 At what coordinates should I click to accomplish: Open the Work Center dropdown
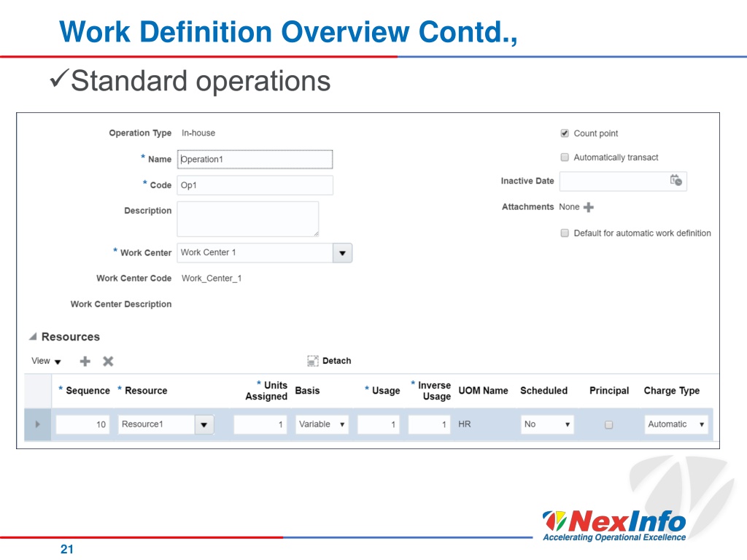342,253
